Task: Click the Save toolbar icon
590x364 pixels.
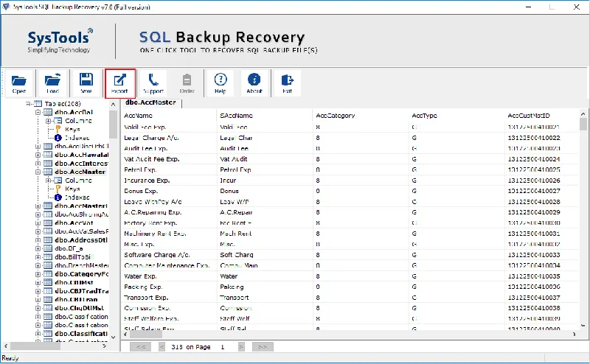Action: [x=86, y=83]
